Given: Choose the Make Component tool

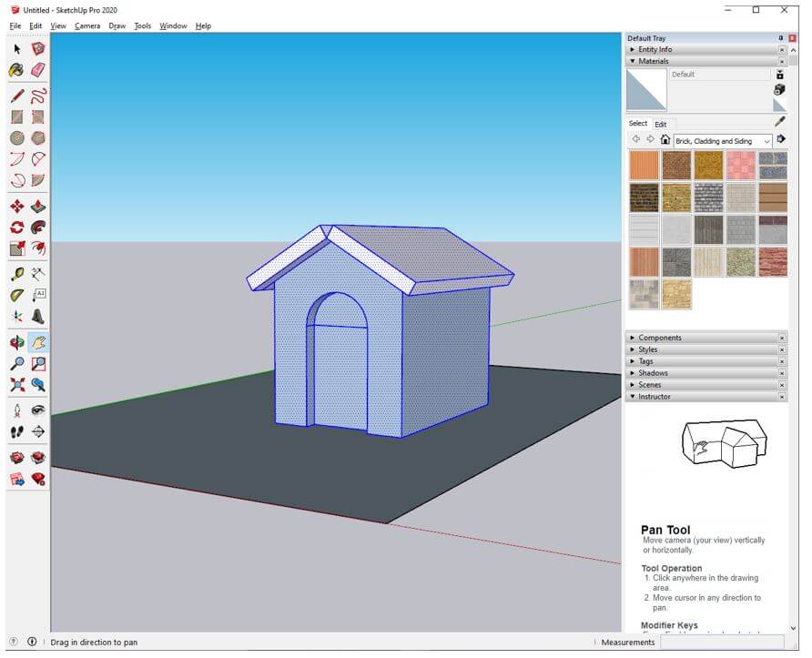Looking at the screenshot, I should (x=38, y=49).
